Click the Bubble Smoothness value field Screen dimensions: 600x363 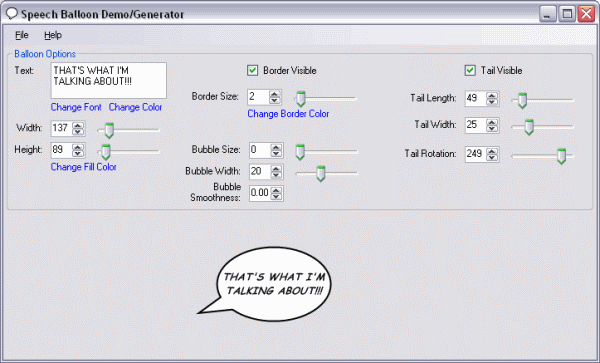point(259,194)
